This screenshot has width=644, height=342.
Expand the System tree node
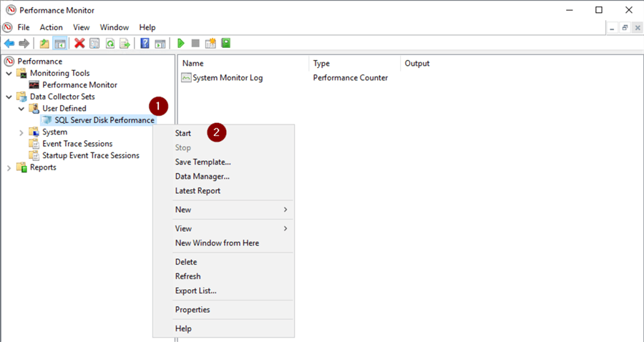[x=21, y=132]
